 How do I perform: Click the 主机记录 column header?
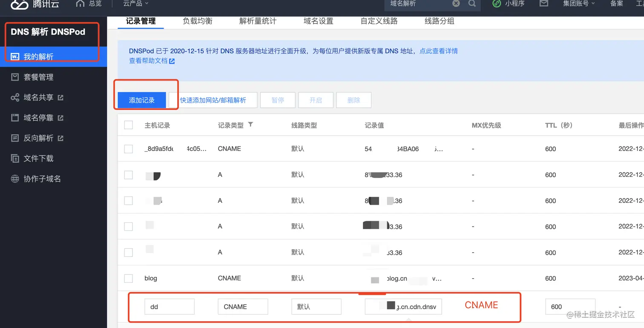click(x=157, y=126)
